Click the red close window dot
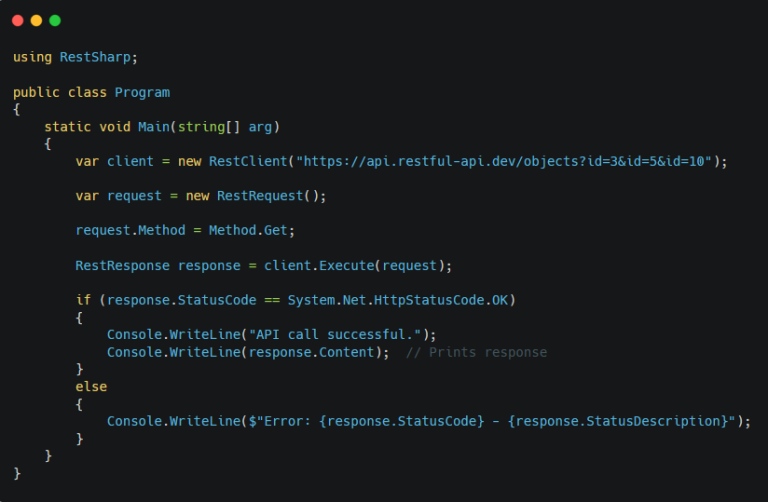Image resolution: width=768 pixels, height=502 pixels. pos(18,21)
